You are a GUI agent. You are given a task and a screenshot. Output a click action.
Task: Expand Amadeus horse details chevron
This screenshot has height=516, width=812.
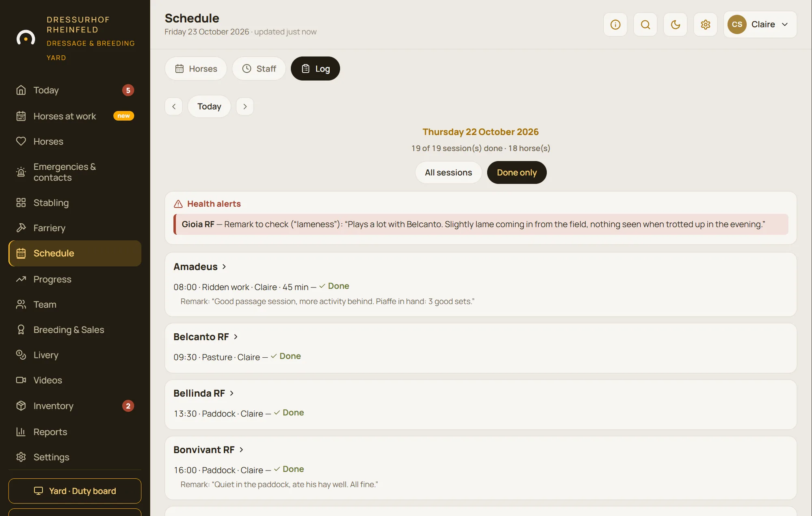(x=224, y=267)
